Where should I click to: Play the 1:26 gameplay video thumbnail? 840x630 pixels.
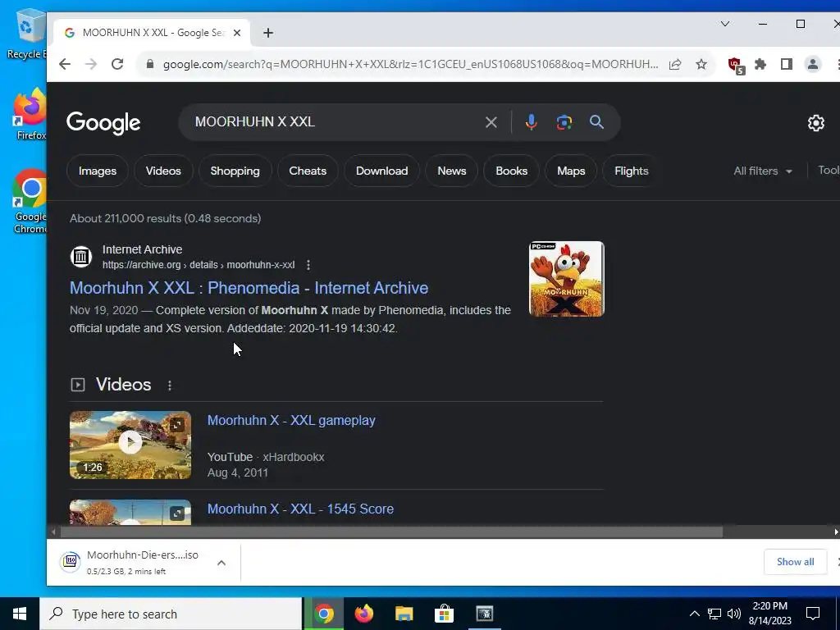pos(130,445)
